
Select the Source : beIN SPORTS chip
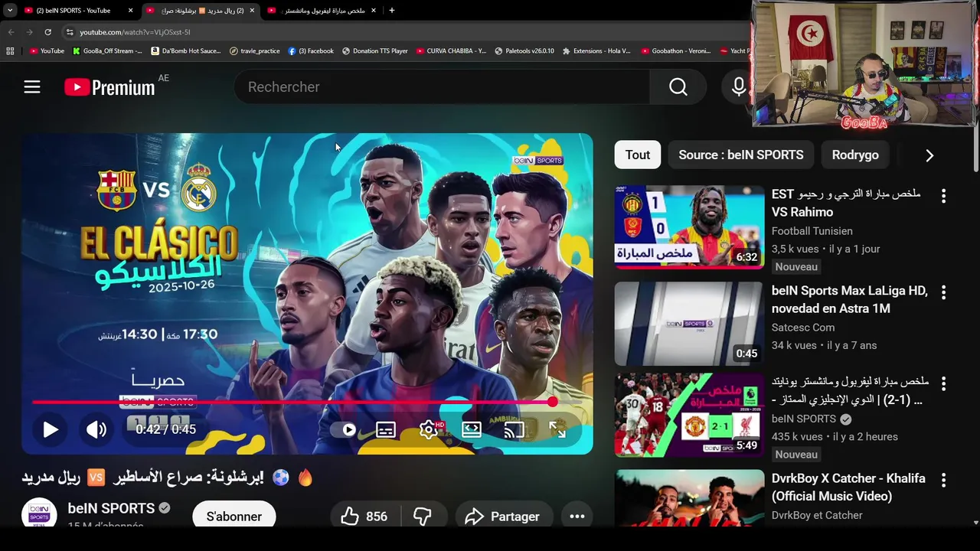click(x=740, y=155)
